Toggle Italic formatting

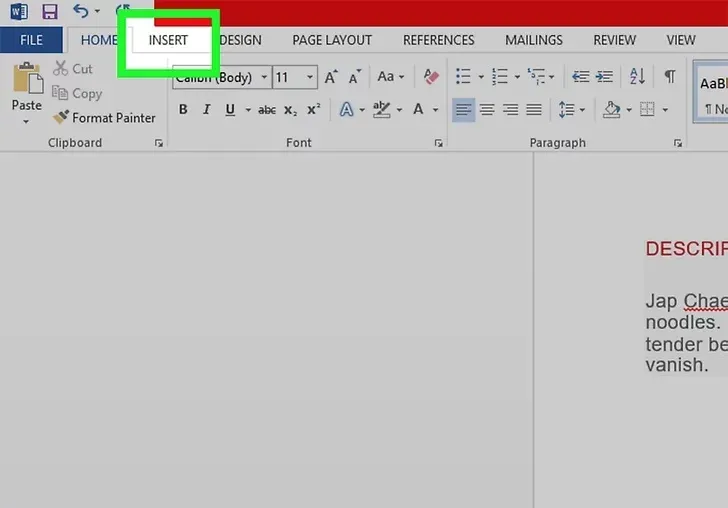point(207,110)
